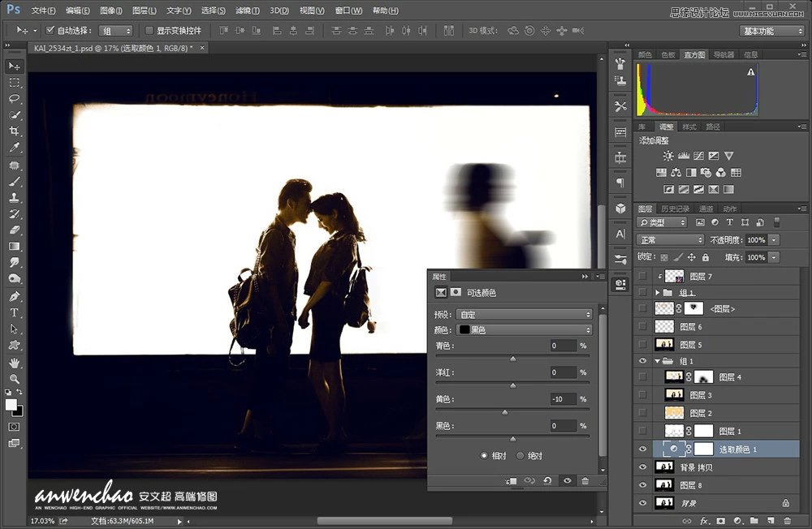
Task: Select the Gradient tool
Action: tap(15, 247)
